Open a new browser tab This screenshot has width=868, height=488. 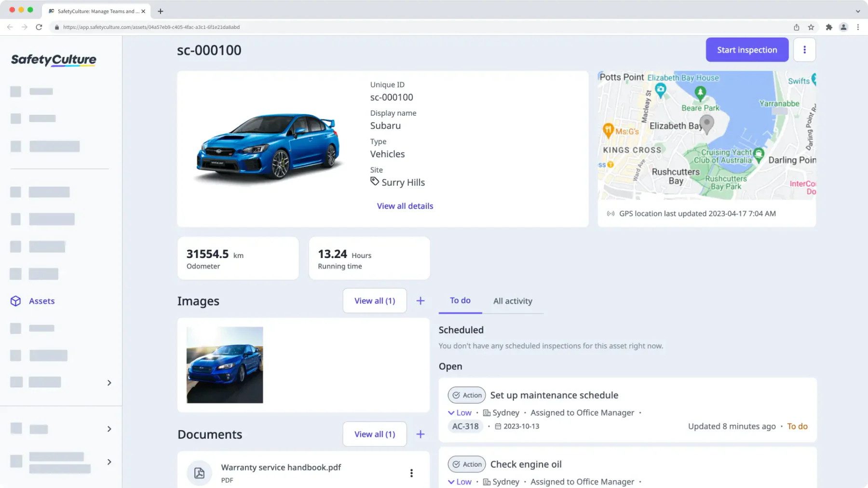(161, 11)
